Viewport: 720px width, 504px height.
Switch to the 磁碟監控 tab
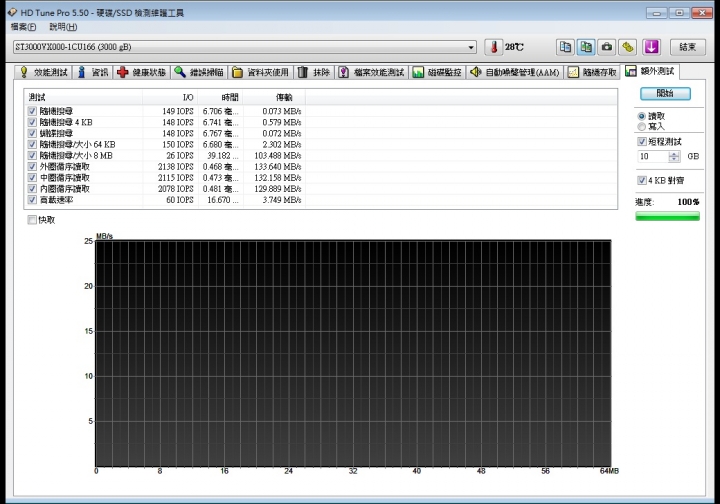click(438, 72)
